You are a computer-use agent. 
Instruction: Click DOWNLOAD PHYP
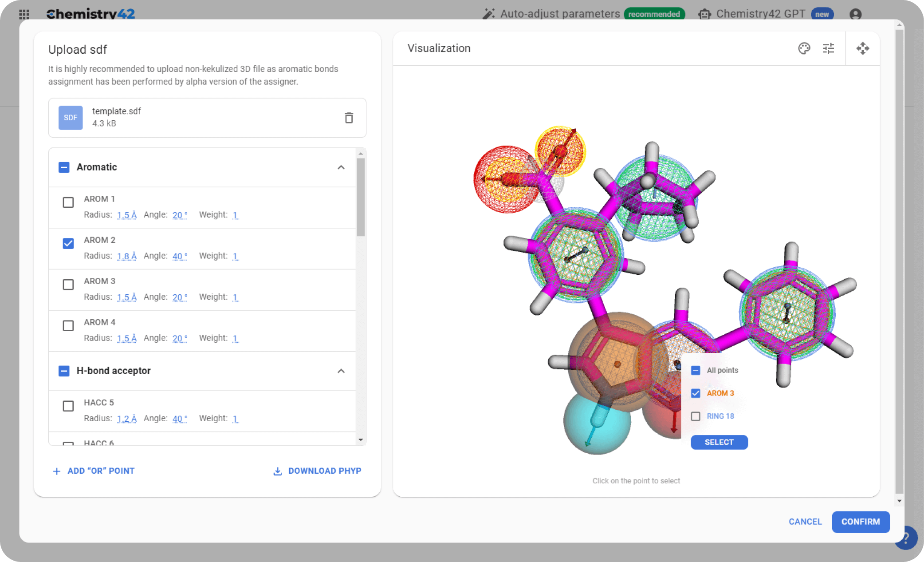pyautogui.click(x=317, y=471)
